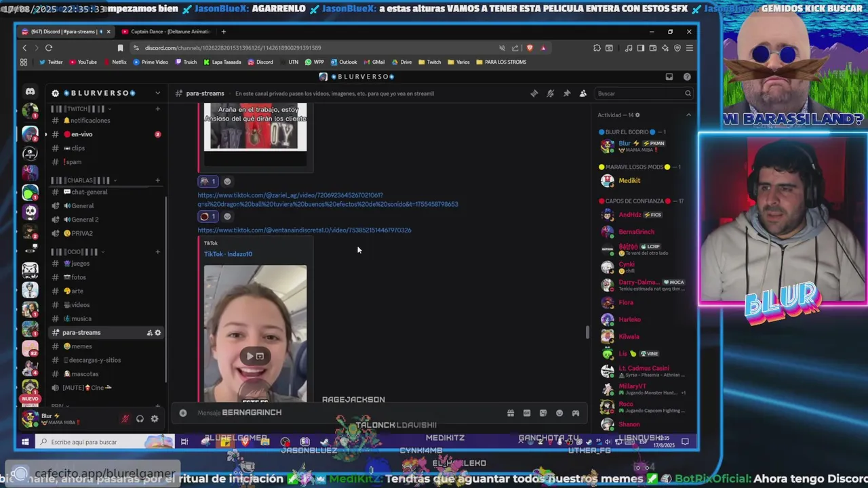Image resolution: width=868 pixels, height=488 pixels.
Task: Collapse the CHARLAS channel category
Action: pyautogui.click(x=84, y=180)
